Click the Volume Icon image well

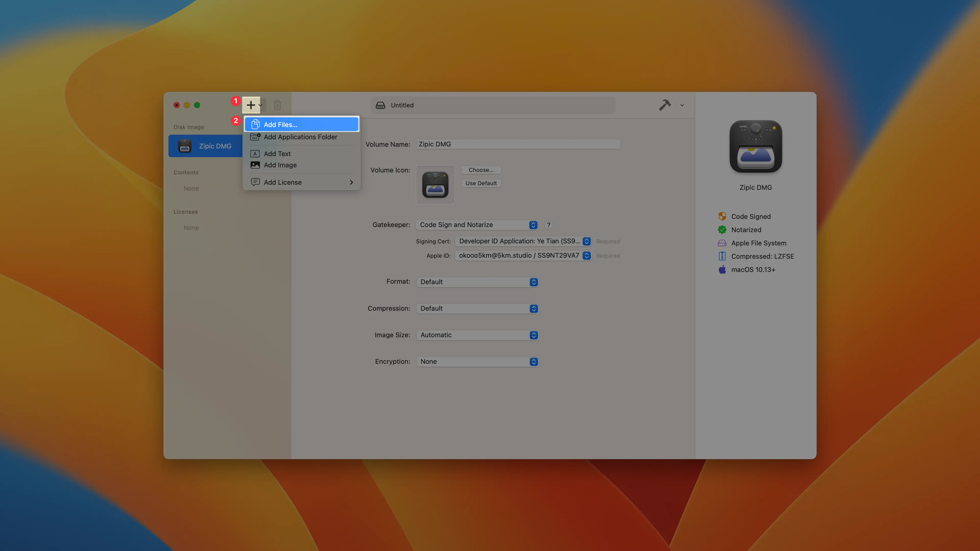(435, 185)
